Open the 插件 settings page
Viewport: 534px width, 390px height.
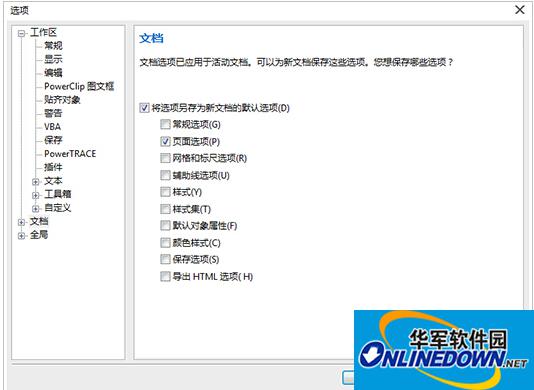tap(53, 167)
